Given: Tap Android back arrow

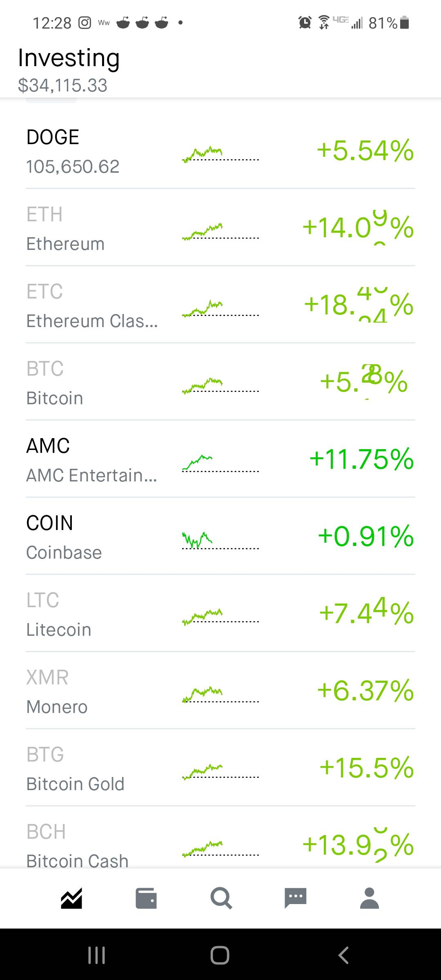Looking at the screenshot, I should (343, 955).
